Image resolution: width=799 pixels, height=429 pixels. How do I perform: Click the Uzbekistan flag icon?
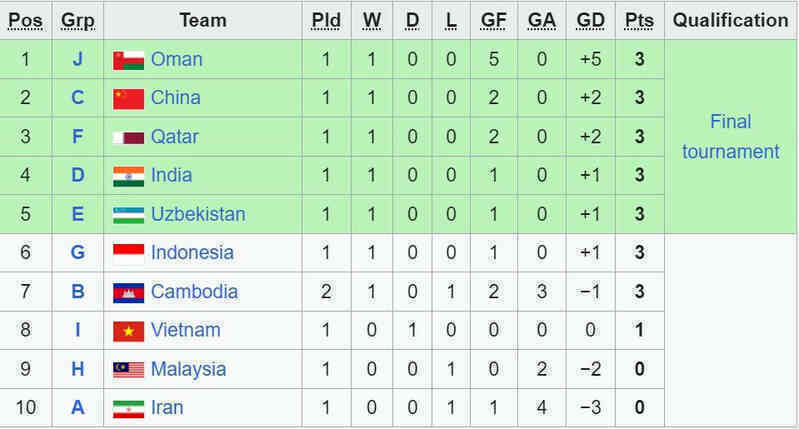(128, 215)
